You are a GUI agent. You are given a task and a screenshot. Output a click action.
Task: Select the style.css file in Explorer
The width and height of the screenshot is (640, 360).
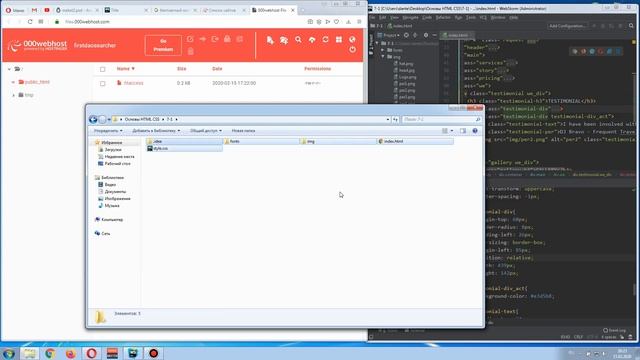[x=184, y=149]
